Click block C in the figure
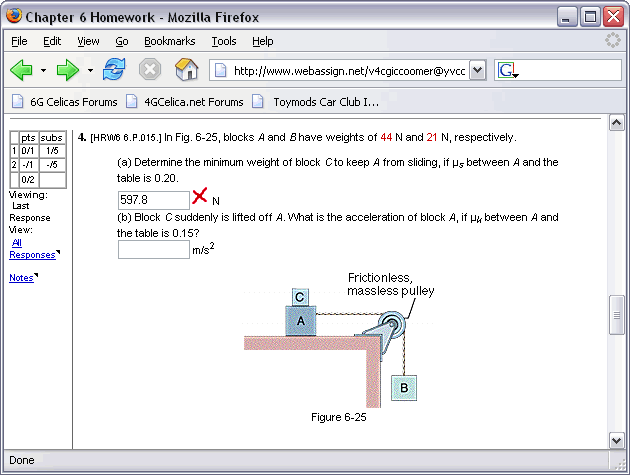Image resolution: width=630 pixels, height=475 pixels. [x=300, y=297]
